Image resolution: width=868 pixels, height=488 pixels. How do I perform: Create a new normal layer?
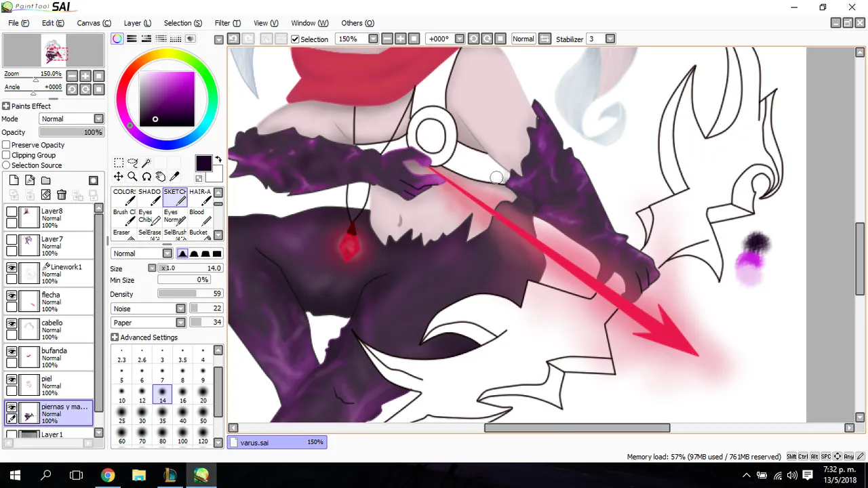click(14, 180)
